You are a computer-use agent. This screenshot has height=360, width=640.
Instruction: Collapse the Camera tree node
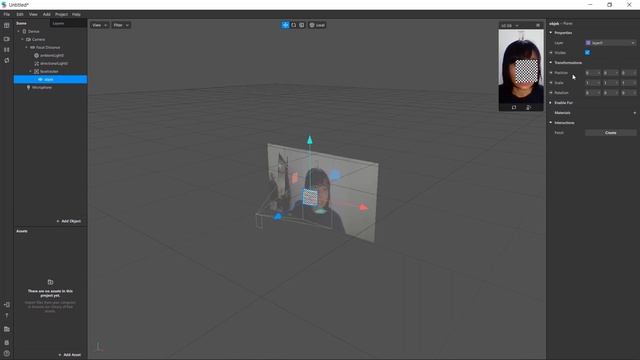click(22, 40)
